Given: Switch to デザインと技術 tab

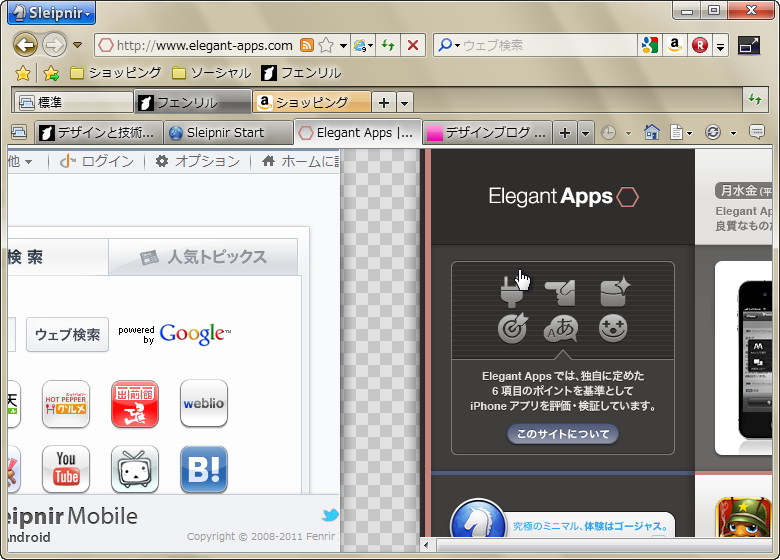Looking at the screenshot, I should click(x=98, y=133).
